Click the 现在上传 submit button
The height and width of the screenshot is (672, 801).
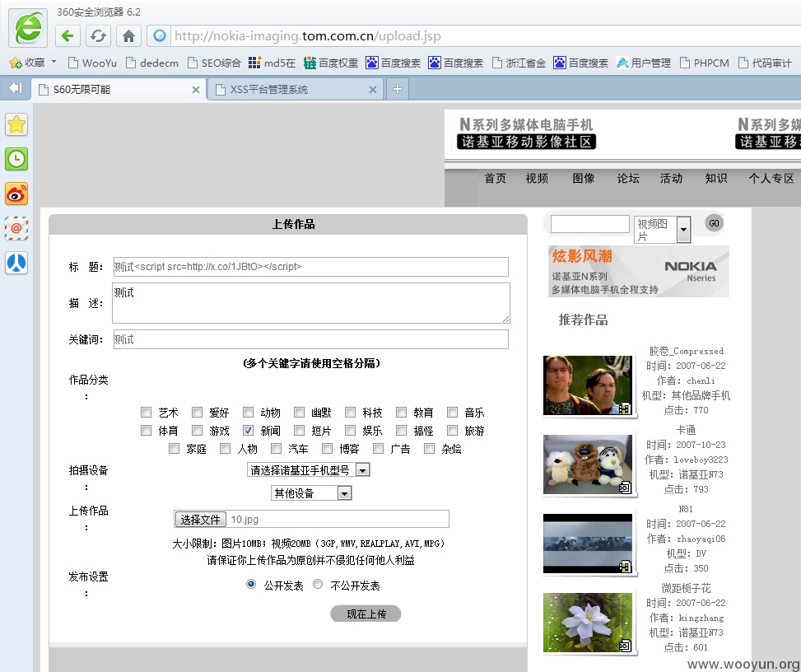[x=366, y=614]
